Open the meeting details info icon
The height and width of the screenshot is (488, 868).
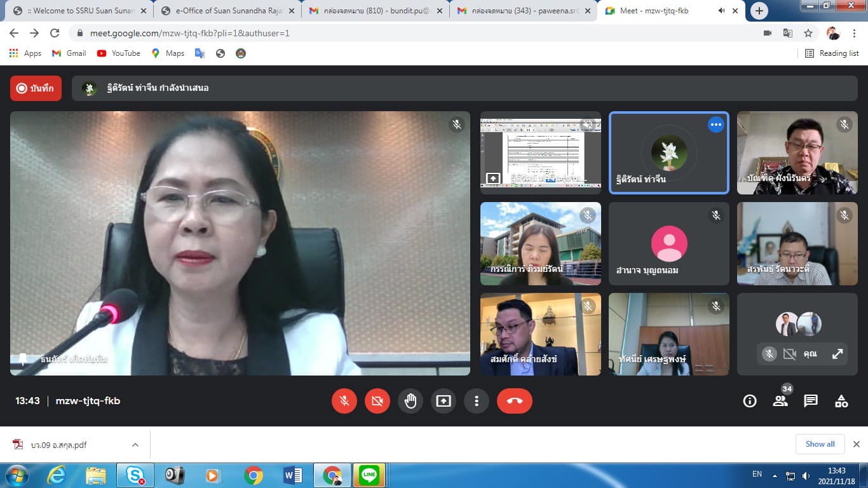click(x=750, y=401)
